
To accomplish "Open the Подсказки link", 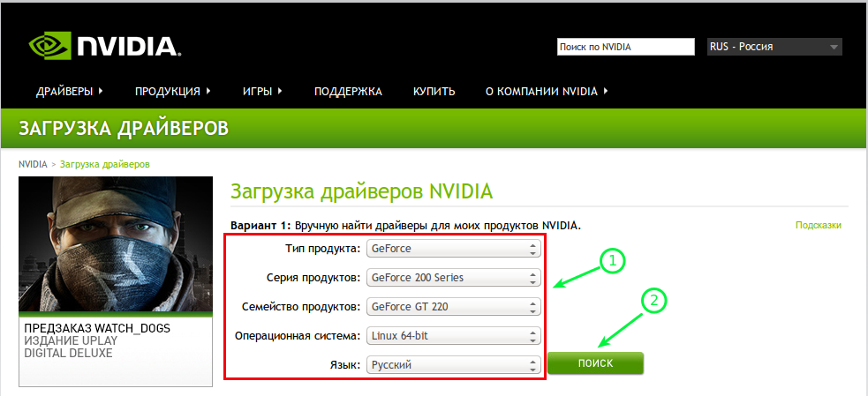I will pyautogui.click(x=819, y=225).
